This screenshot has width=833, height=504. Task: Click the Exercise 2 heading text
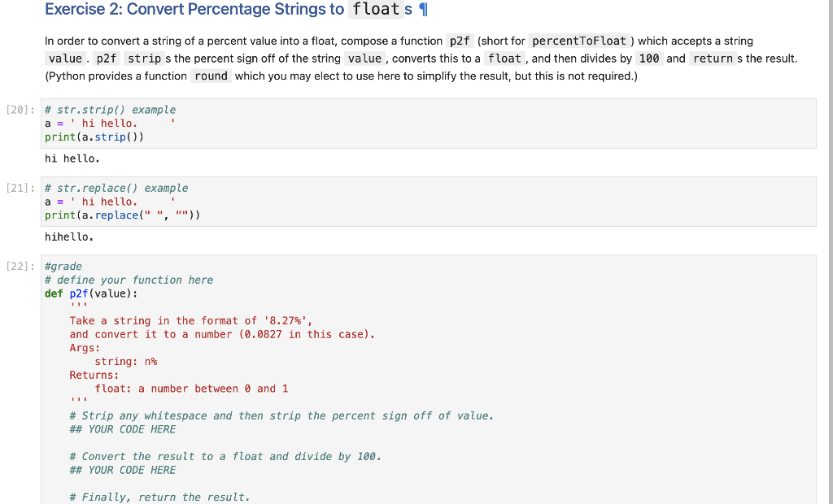[x=195, y=10]
